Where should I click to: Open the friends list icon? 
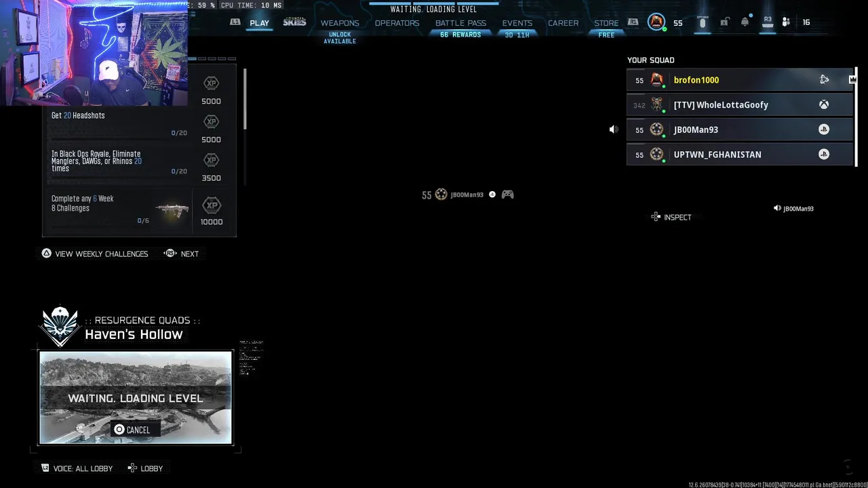tap(786, 22)
